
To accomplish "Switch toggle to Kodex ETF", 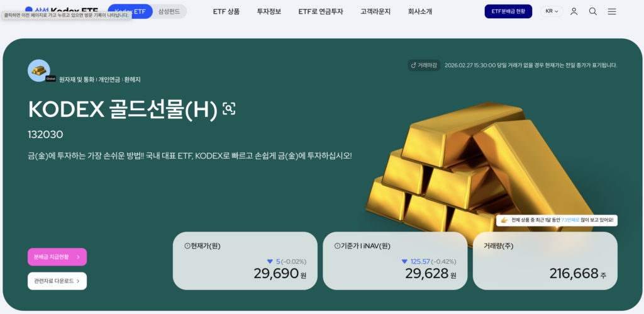I will (130, 11).
